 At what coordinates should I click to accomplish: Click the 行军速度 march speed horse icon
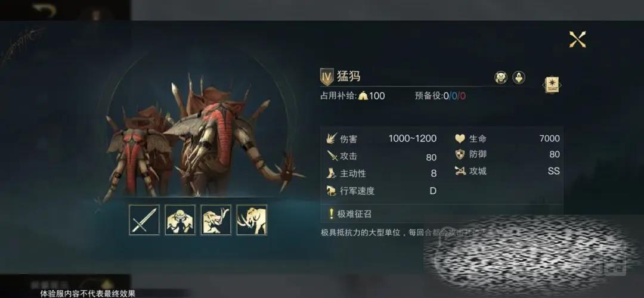[x=332, y=191]
